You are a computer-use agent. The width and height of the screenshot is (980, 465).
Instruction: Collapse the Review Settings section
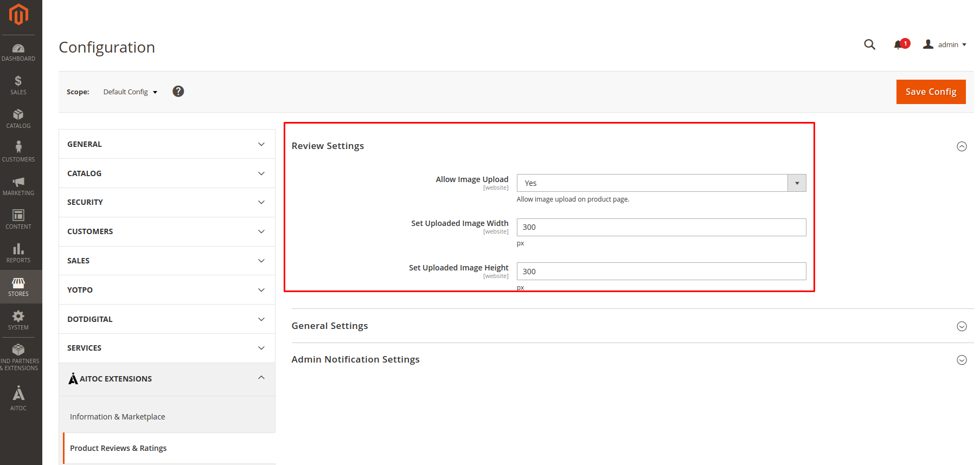coord(962,146)
